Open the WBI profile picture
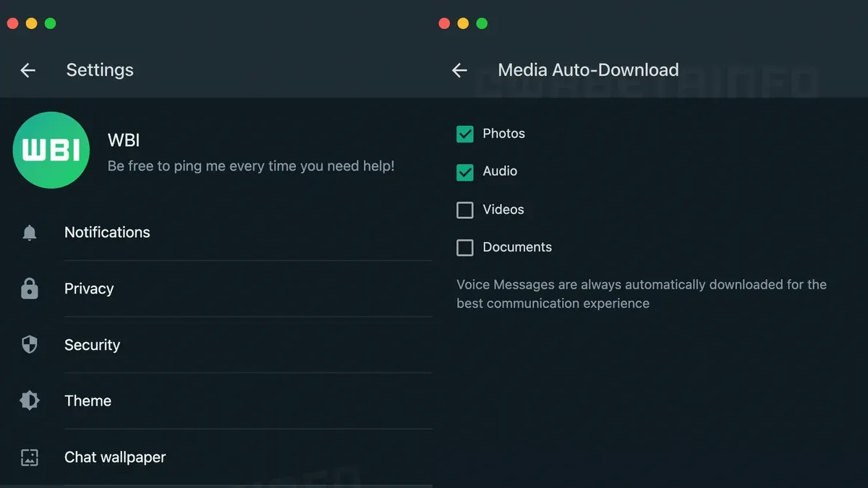868x488 pixels. (x=51, y=150)
